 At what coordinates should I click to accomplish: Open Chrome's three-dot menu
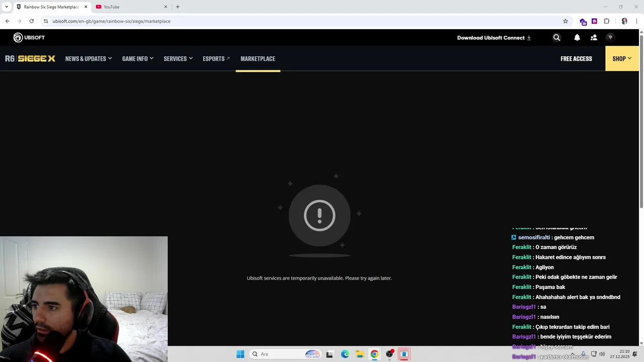point(636,21)
